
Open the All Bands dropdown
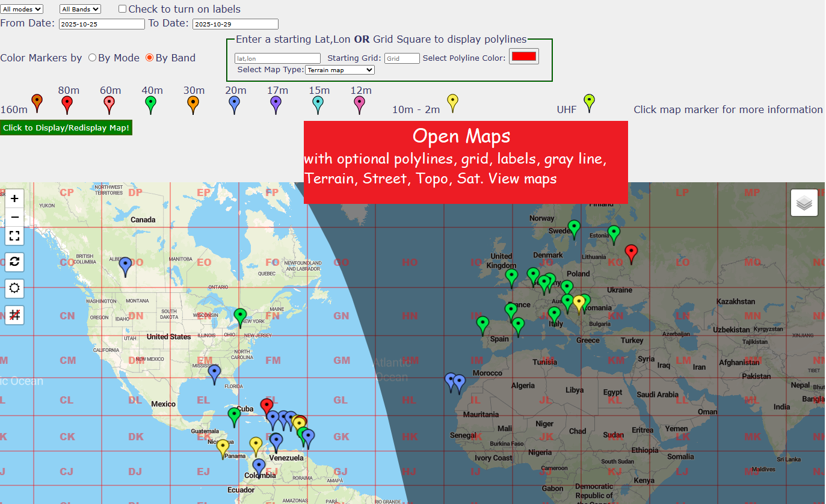[x=80, y=9]
